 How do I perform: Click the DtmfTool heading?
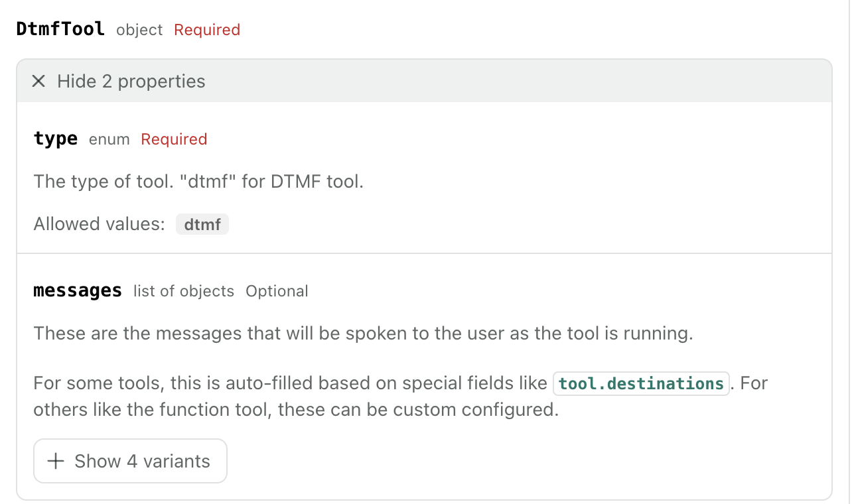click(60, 29)
